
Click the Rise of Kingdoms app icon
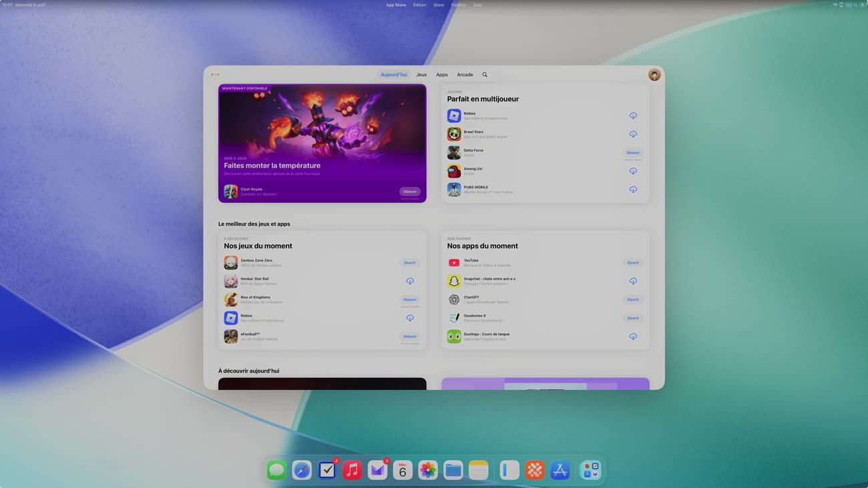point(231,300)
